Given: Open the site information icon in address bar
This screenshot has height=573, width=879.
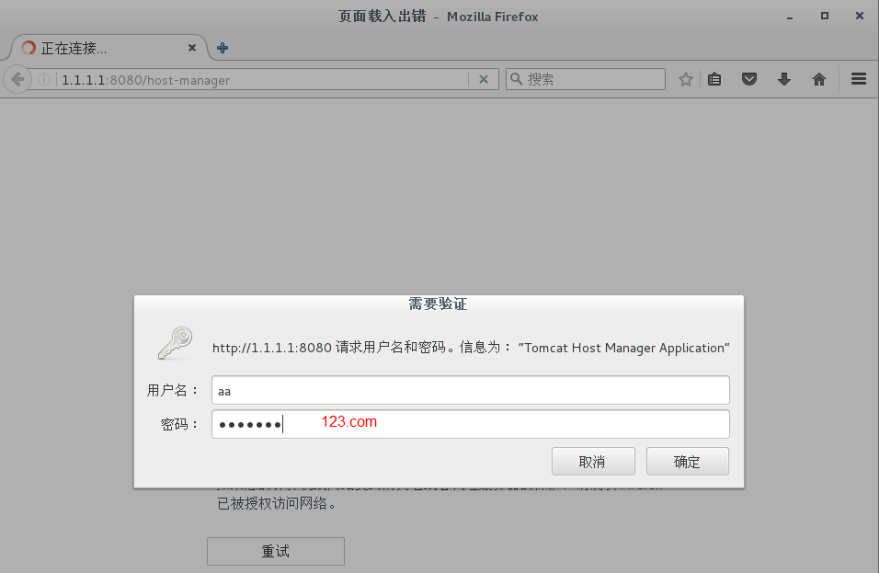Looking at the screenshot, I should coord(44,80).
